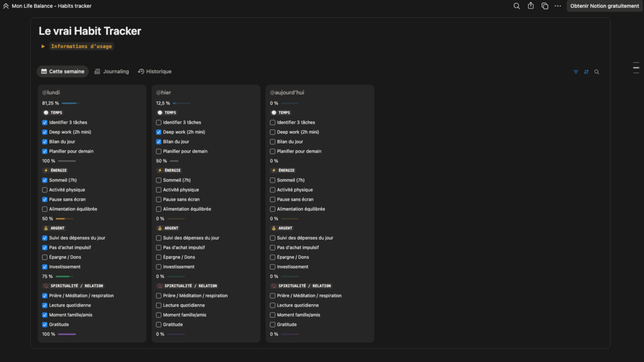
Task: Open the @lundi card title
Action: point(51,92)
